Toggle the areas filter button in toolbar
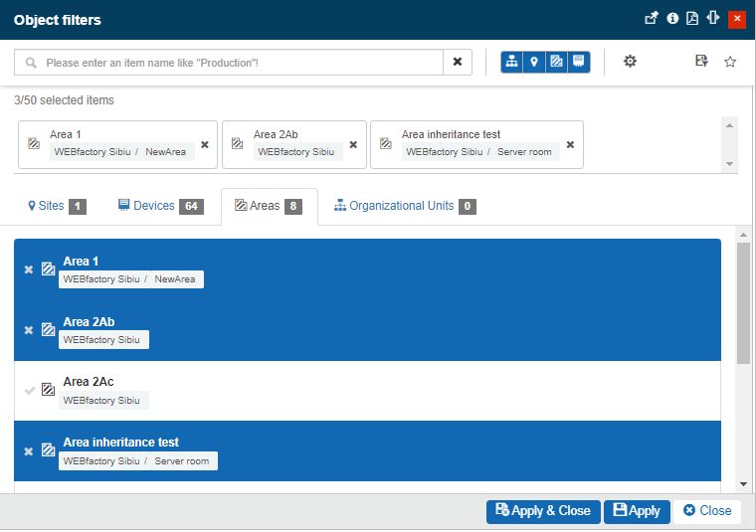This screenshot has height=532, width=756. (x=556, y=62)
